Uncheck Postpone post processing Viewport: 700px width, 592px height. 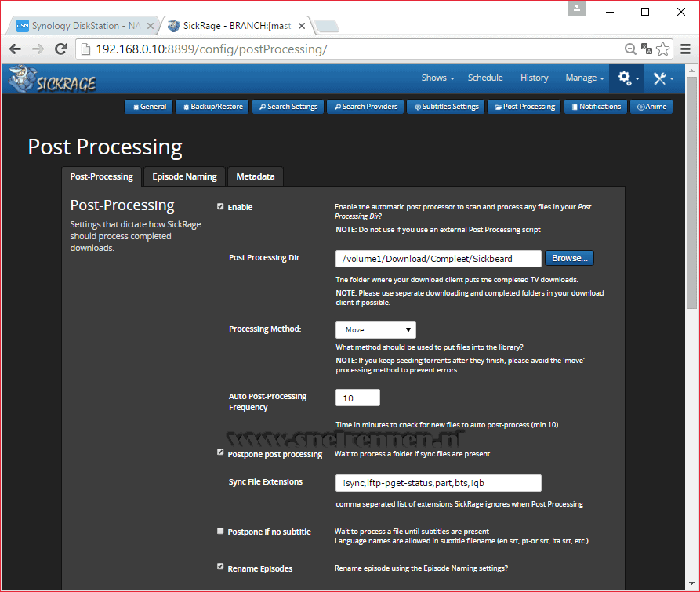220,452
